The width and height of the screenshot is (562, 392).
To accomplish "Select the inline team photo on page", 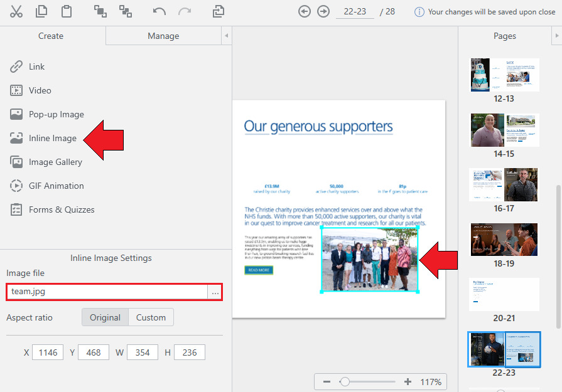I will (369, 260).
